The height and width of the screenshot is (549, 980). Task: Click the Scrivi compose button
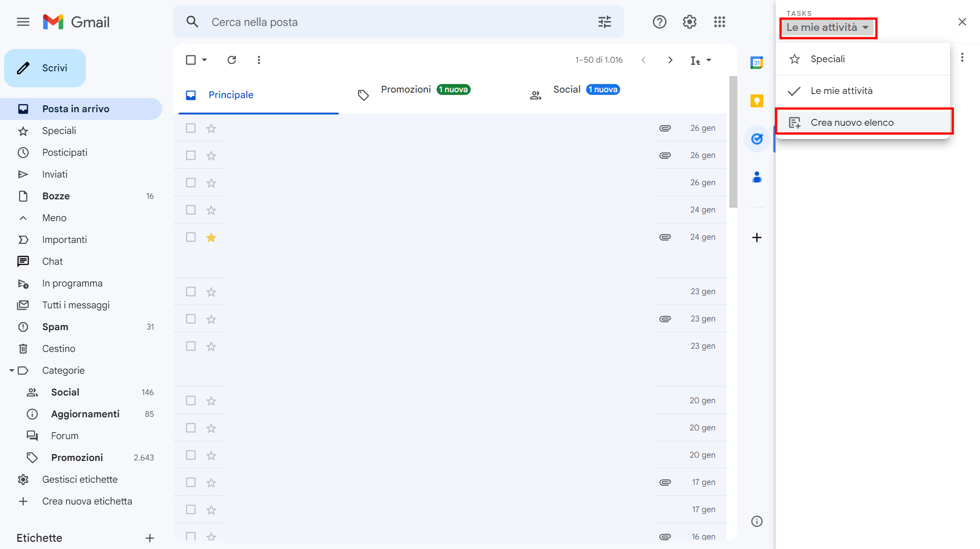point(45,68)
